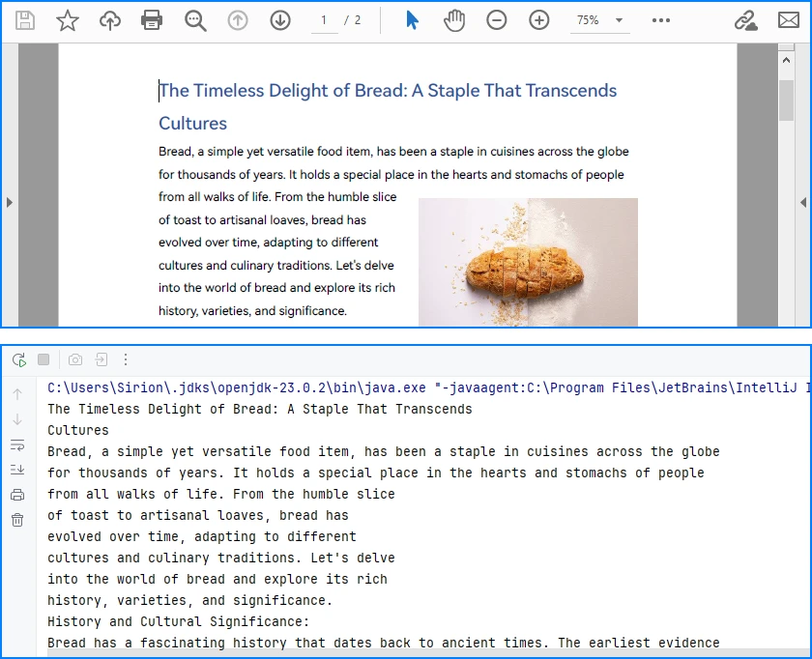812x659 pixels.
Task: Toggle soft-wrap for console text
Action: (16, 444)
